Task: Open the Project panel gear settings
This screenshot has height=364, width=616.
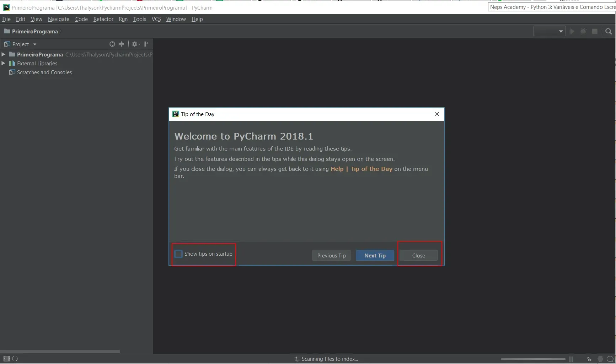Action: coord(136,44)
